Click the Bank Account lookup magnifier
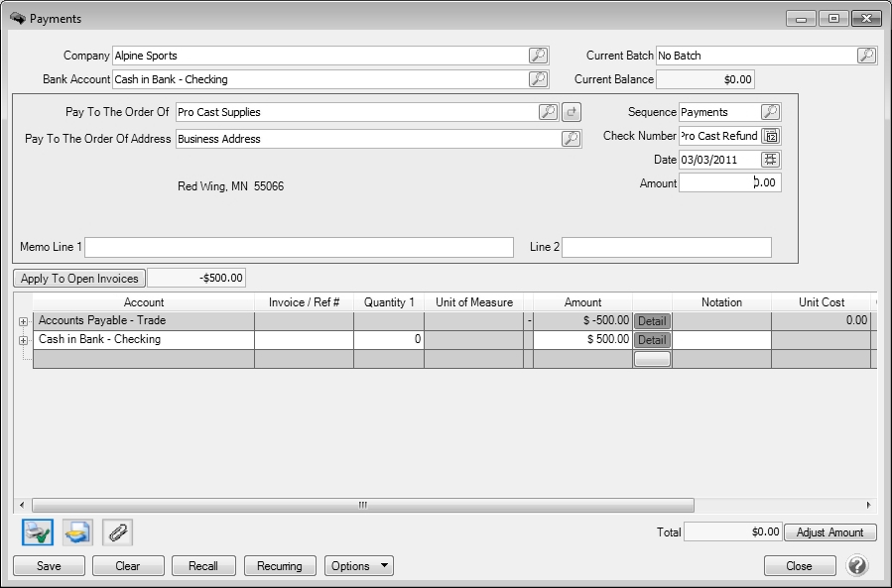The image size is (892, 588). [537, 79]
